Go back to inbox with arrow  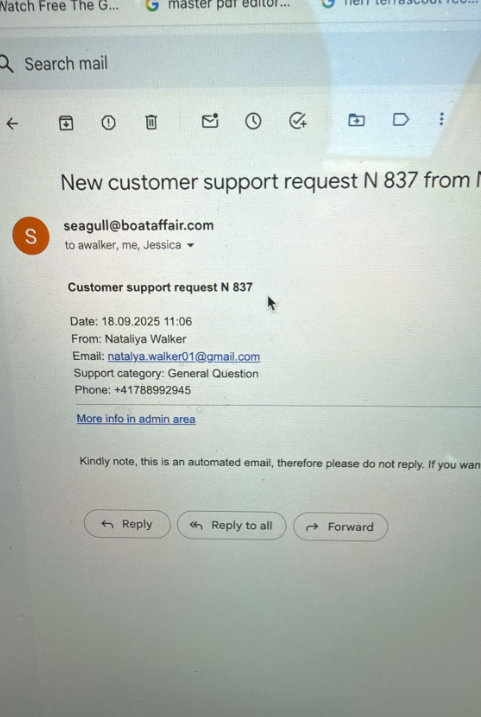pyautogui.click(x=12, y=123)
